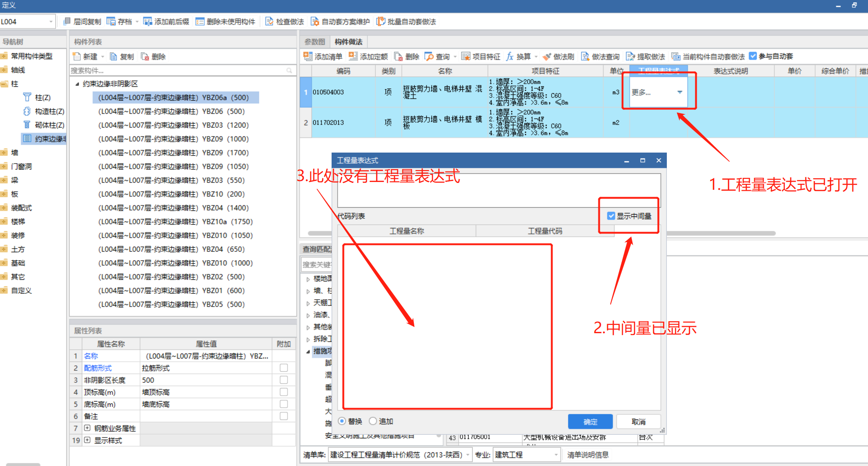Click the 查询 icon

point(429,57)
